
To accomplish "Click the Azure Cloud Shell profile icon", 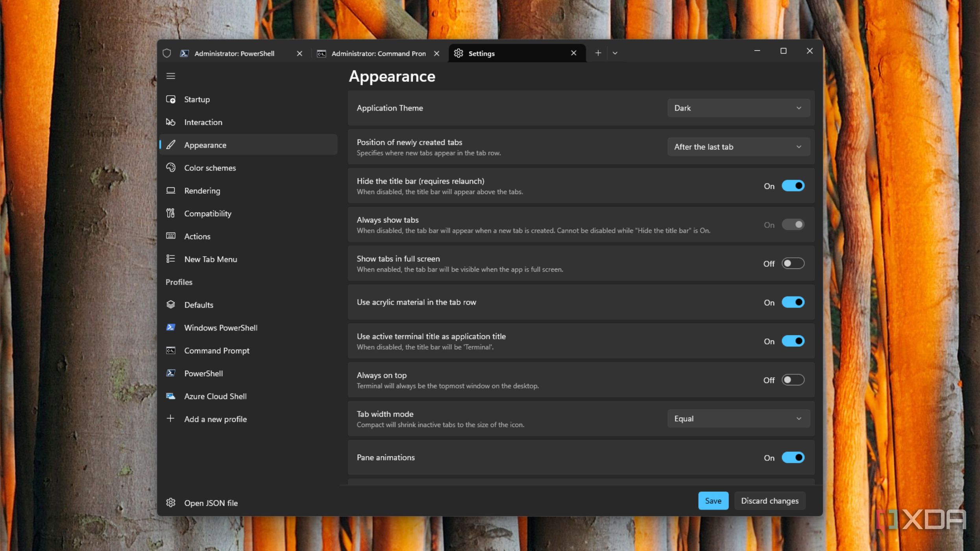I will (x=170, y=396).
